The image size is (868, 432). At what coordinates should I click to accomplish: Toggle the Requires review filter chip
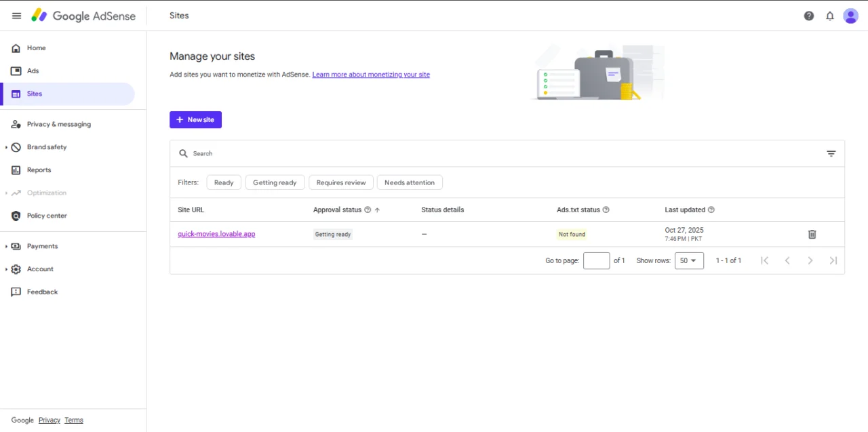pyautogui.click(x=341, y=182)
